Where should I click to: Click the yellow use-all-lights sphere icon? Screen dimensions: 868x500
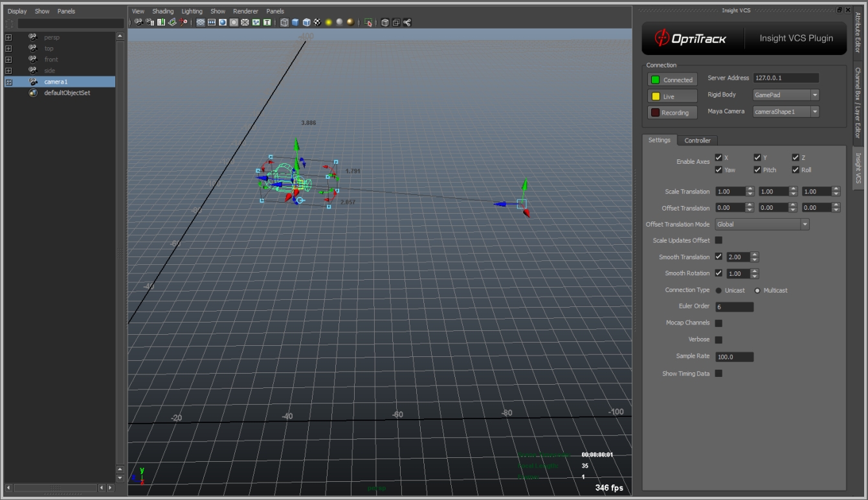(329, 23)
